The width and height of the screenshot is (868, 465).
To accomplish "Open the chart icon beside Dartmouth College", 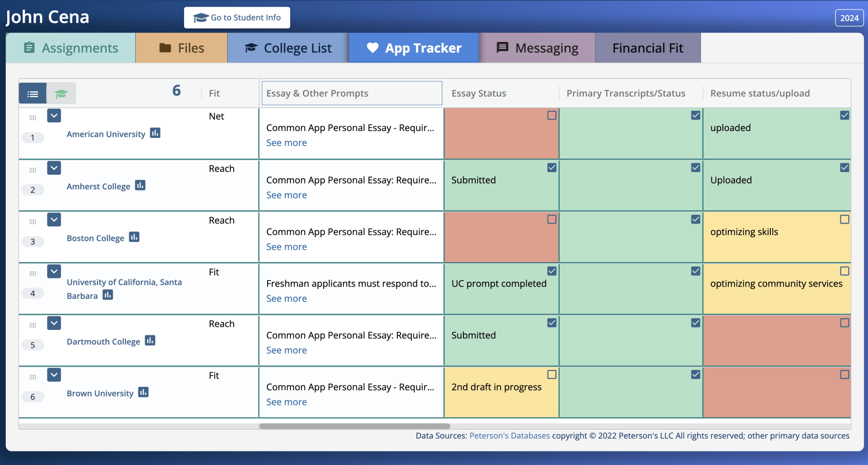I will [150, 340].
